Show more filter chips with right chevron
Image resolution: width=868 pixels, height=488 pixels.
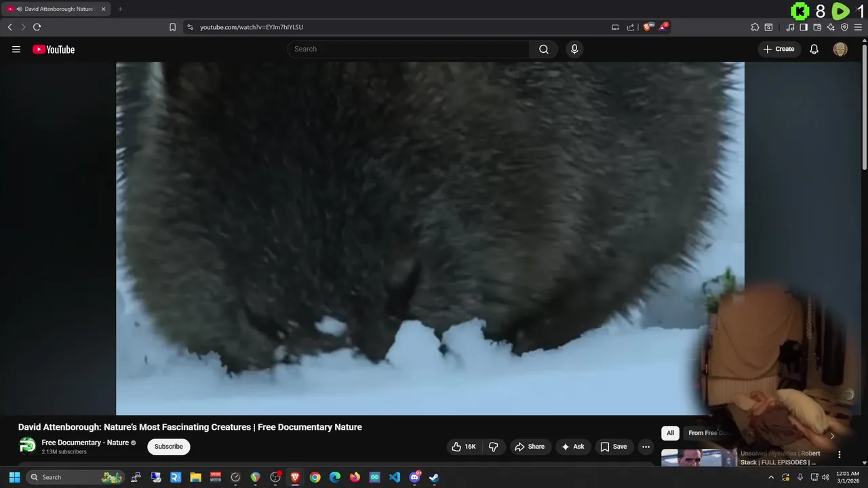coord(832,436)
